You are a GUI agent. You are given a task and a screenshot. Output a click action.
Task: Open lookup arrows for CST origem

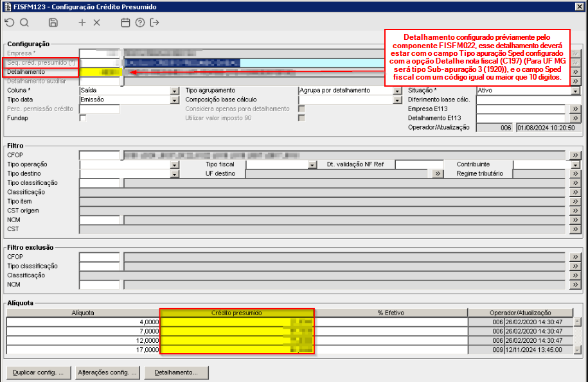pos(575,211)
